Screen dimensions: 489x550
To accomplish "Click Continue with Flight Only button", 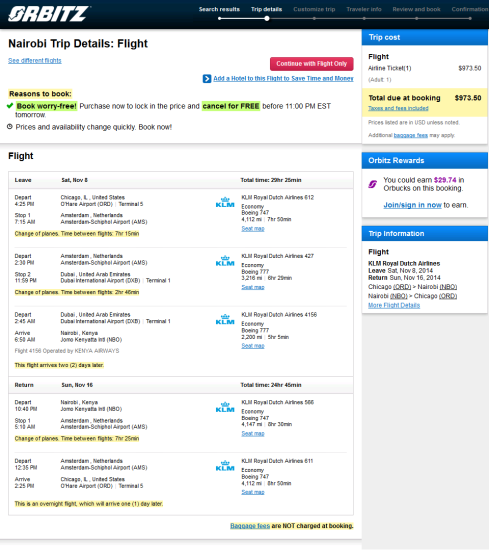I will click(x=312, y=64).
